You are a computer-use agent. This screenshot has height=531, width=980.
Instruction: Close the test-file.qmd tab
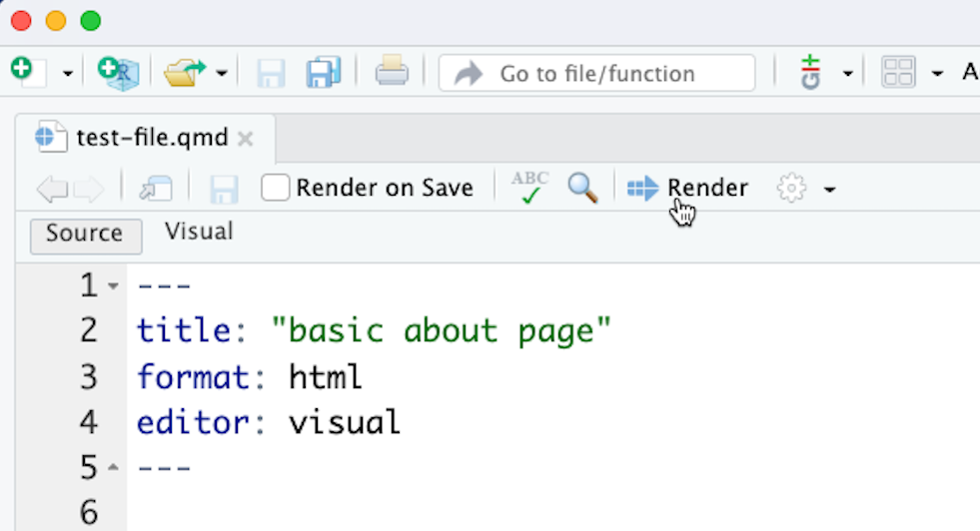point(245,139)
